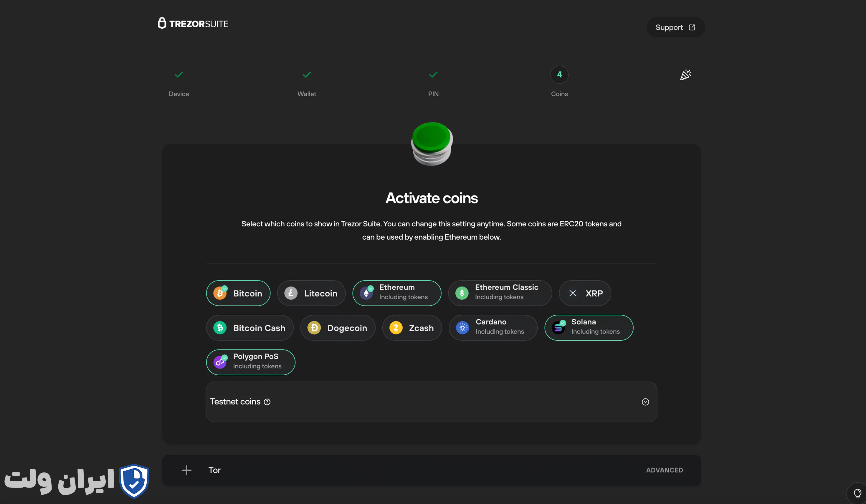Viewport: 866px width, 504px height.
Task: Click the green coin stack illustration
Action: point(432,144)
